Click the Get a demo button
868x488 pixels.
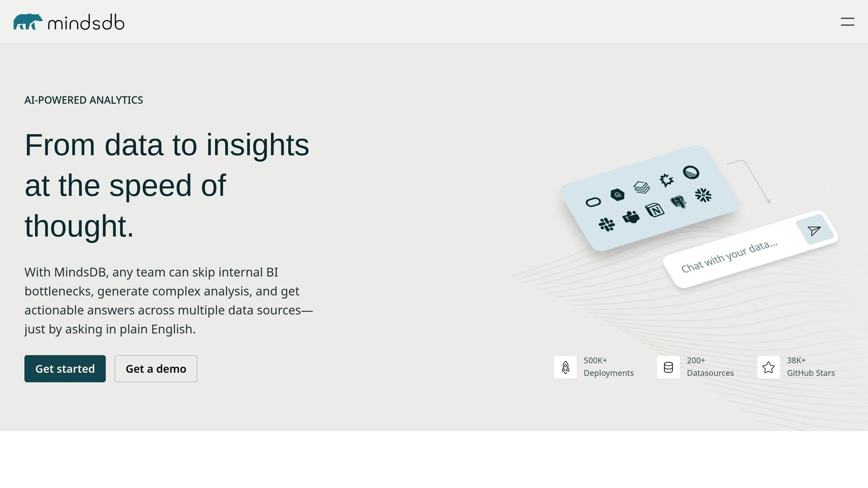[156, 369]
